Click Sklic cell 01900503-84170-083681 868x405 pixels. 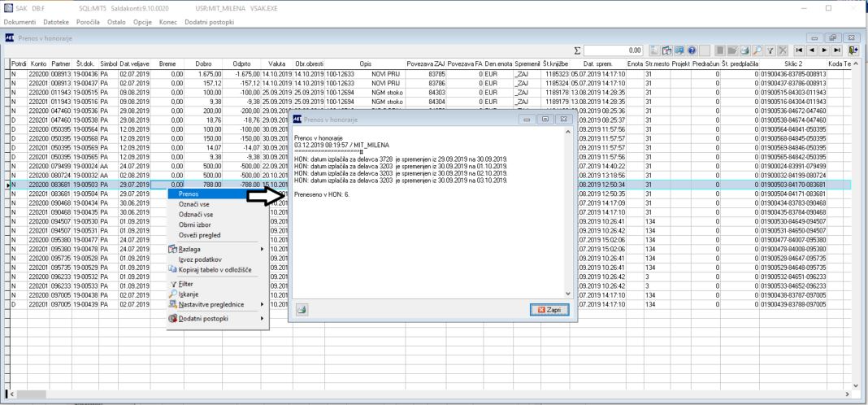[794, 185]
